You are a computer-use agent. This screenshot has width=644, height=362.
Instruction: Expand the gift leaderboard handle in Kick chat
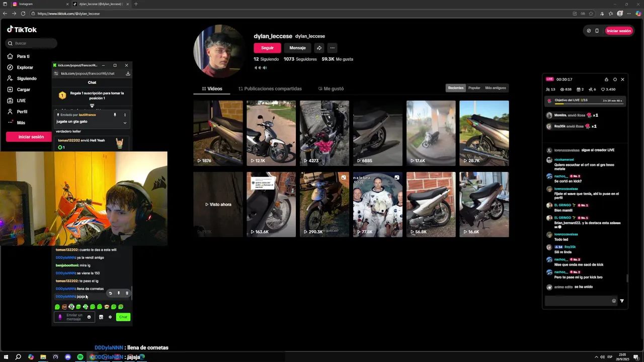[92, 106]
